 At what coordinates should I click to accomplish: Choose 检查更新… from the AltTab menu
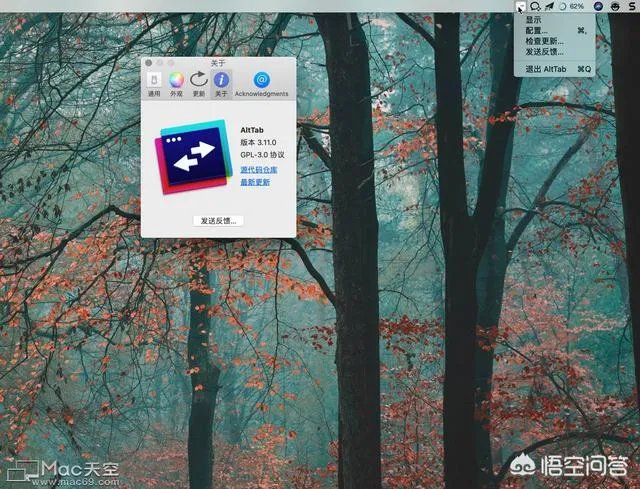coord(554,41)
